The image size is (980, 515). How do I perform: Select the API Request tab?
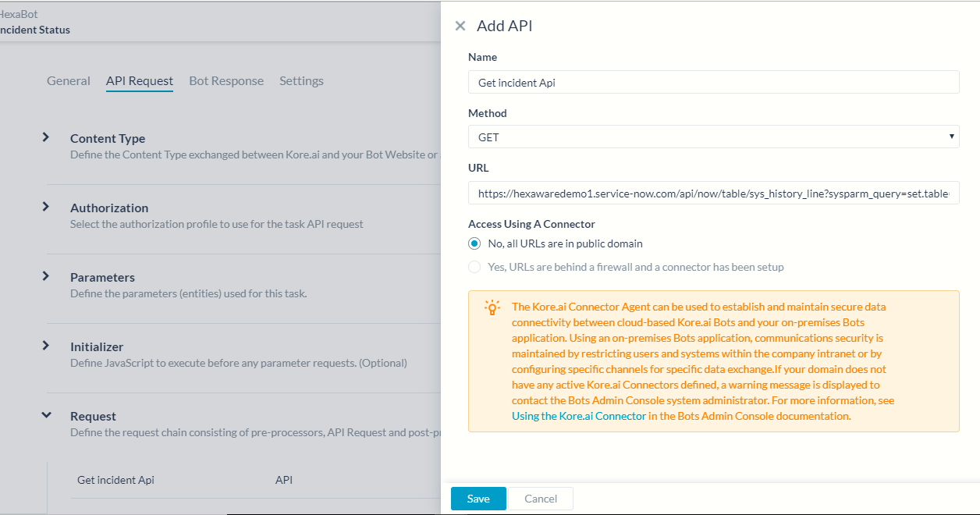pyautogui.click(x=140, y=81)
